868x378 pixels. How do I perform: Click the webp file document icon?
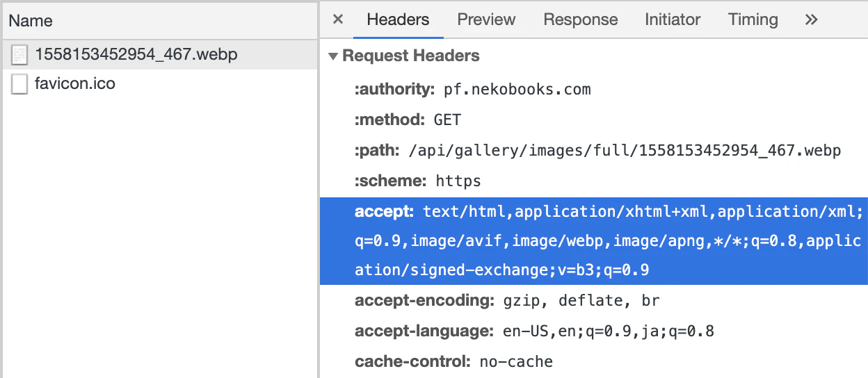point(19,54)
